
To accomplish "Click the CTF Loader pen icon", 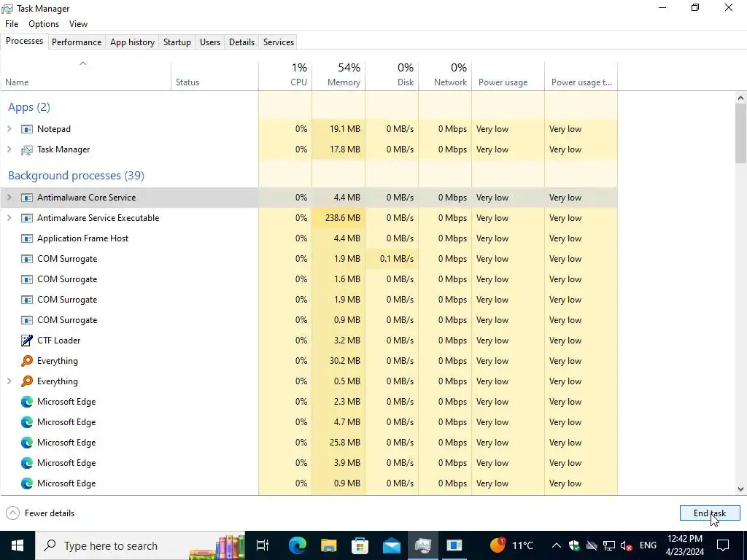I will coord(27,341).
